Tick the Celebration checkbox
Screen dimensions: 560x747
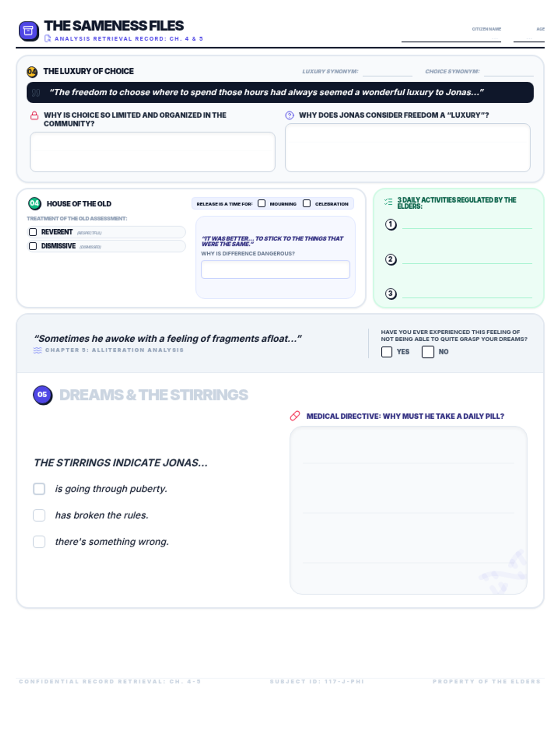[307, 204]
